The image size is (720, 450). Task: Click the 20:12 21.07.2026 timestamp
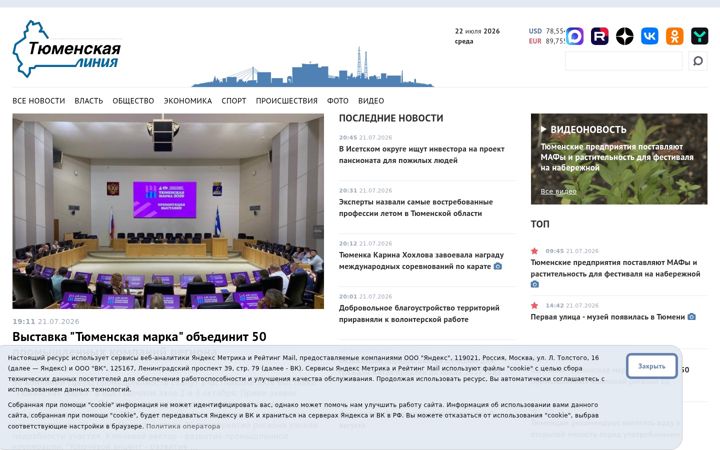point(366,243)
